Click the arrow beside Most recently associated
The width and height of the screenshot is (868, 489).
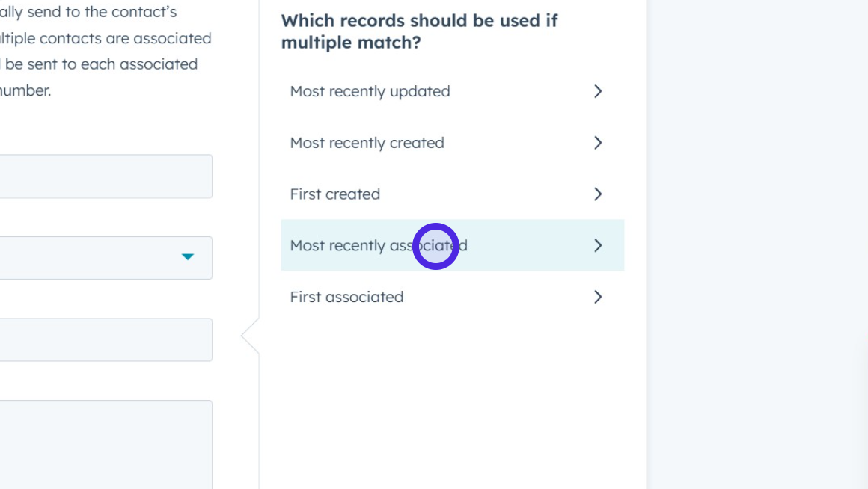(x=598, y=245)
